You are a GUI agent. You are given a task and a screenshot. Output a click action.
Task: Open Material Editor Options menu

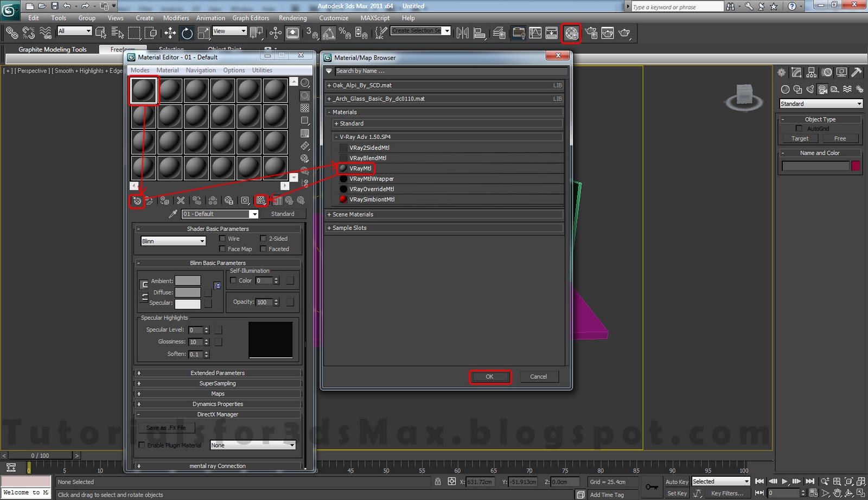tap(234, 70)
